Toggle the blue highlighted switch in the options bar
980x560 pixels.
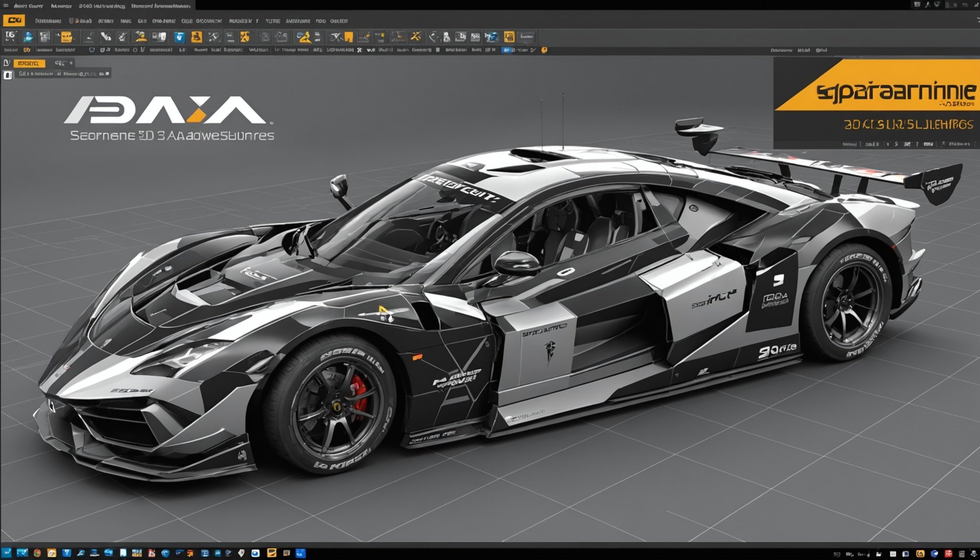[x=507, y=50]
